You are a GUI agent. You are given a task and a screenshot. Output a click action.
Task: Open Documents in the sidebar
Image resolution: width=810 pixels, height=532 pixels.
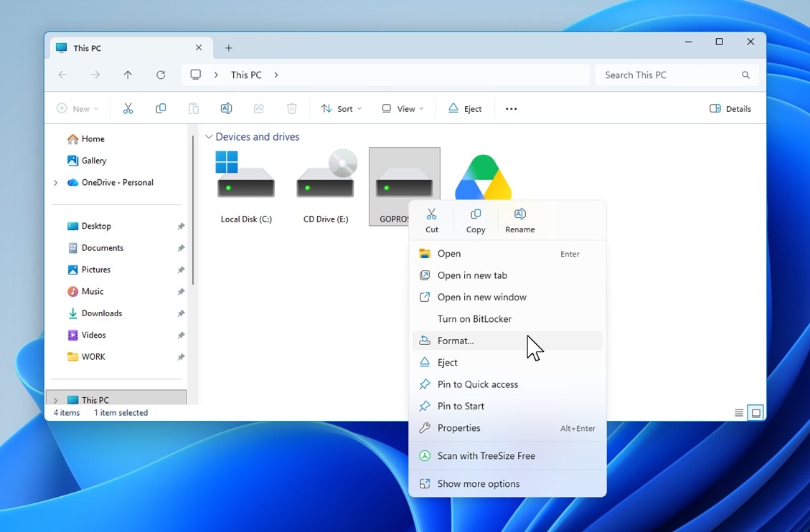point(95,247)
